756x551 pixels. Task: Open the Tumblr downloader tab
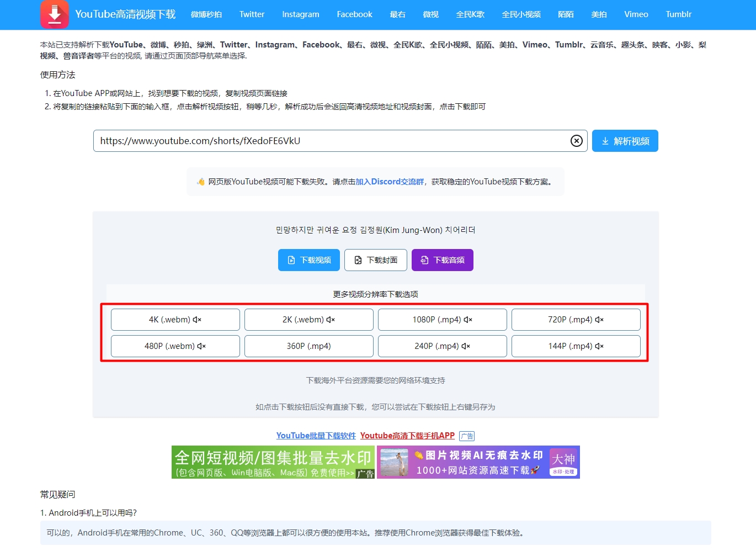click(679, 14)
